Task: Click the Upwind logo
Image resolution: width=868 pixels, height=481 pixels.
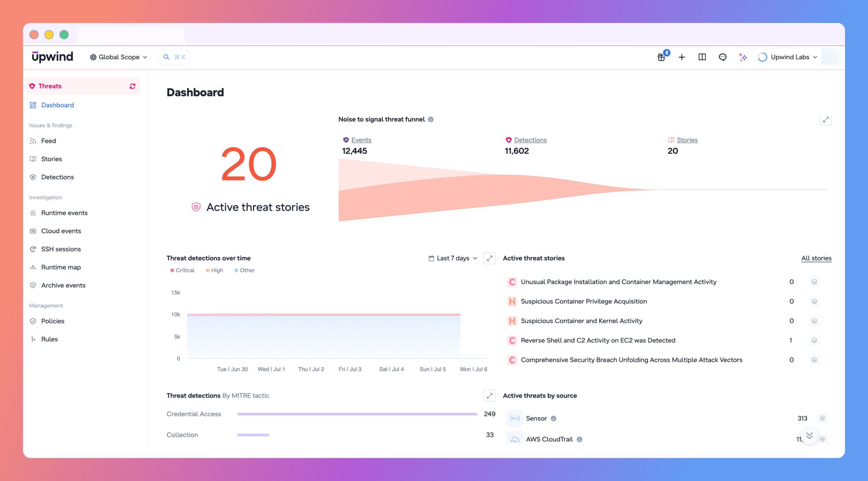Action: click(x=52, y=57)
